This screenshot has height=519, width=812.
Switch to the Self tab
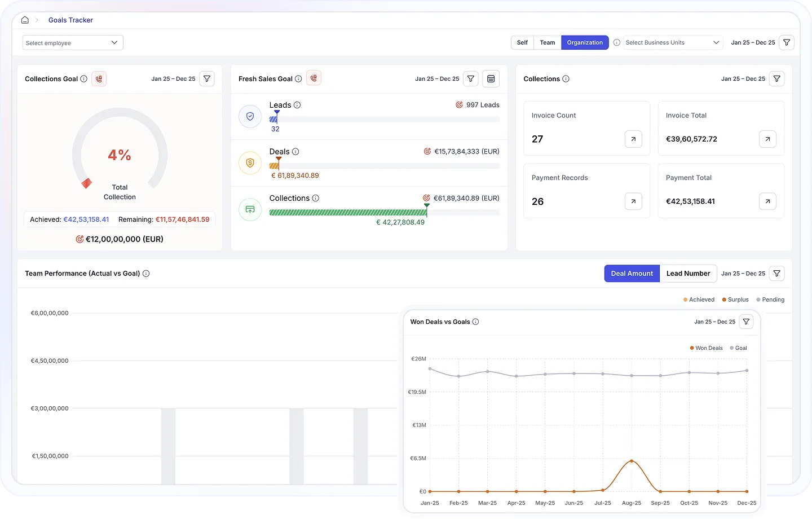coord(522,43)
